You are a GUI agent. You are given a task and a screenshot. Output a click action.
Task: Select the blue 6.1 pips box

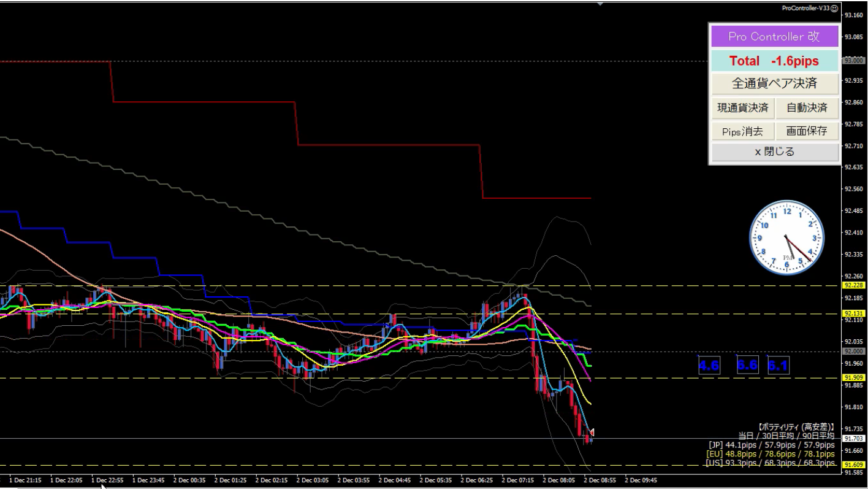pos(778,366)
